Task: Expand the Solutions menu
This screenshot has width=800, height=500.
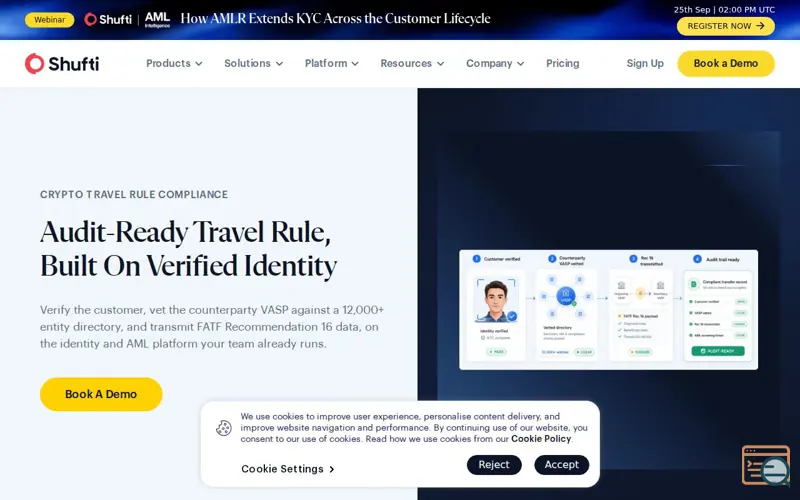Action: 254,63
